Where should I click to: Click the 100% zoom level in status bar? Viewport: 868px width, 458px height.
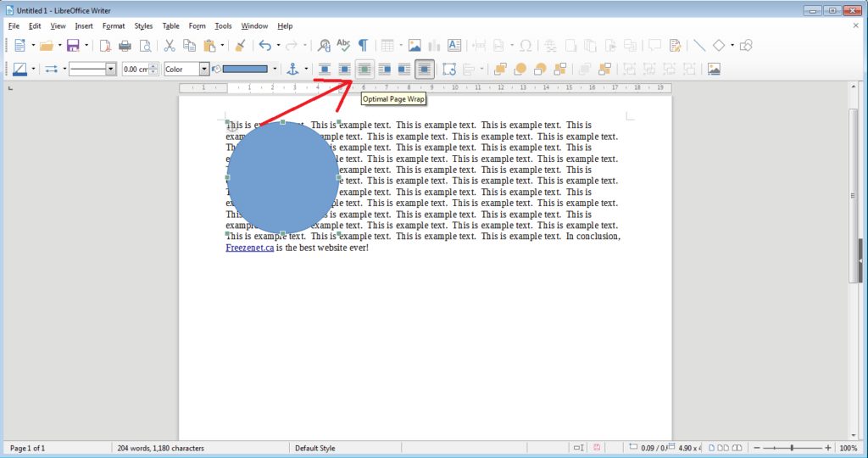pyautogui.click(x=848, y=448)
